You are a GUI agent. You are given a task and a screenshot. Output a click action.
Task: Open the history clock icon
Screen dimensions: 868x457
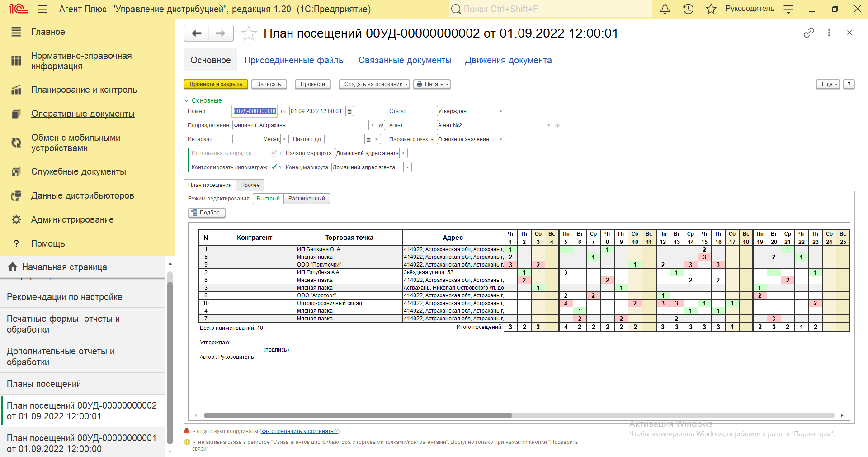[x=688, y=9]
